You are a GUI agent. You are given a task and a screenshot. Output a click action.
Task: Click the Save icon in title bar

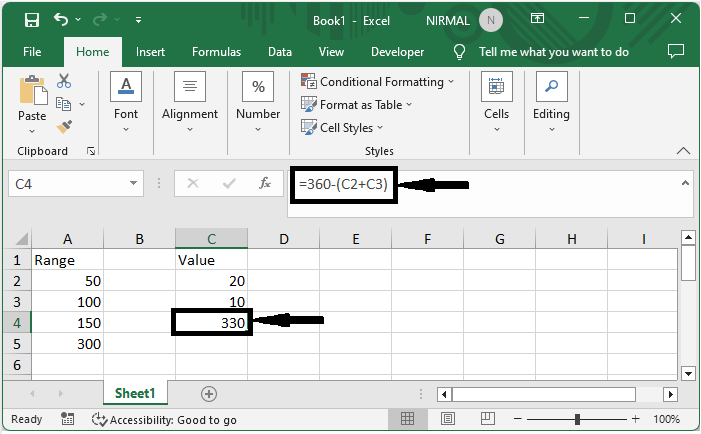point(31,19)
